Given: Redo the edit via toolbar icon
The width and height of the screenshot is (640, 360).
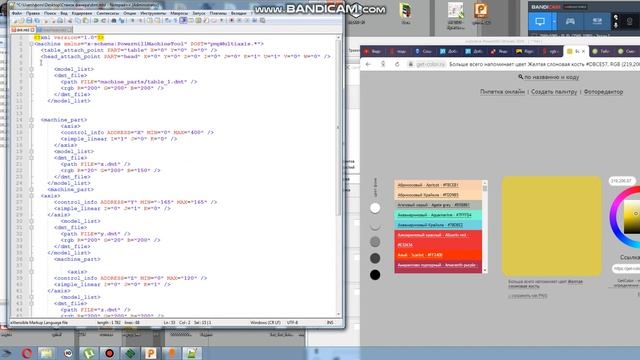Looking at the screenshot, I should pyautogui.click(x=104, y=20).
